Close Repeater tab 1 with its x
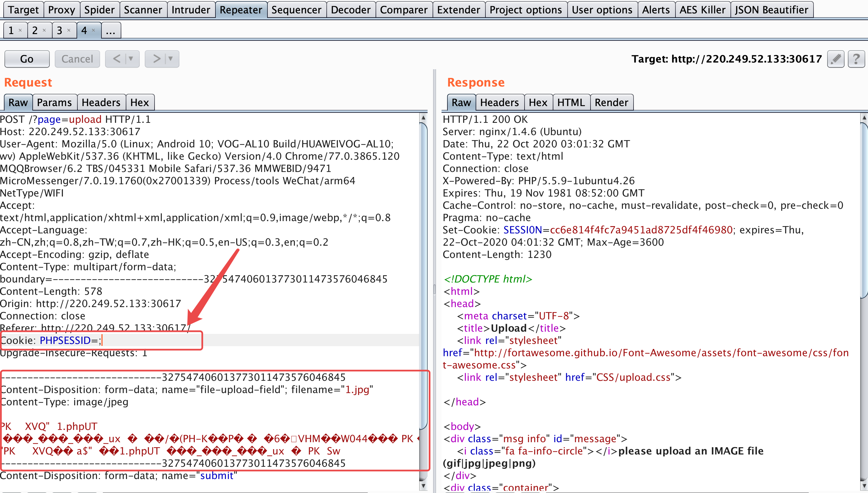The image size is (868, 493). [20, 30]
